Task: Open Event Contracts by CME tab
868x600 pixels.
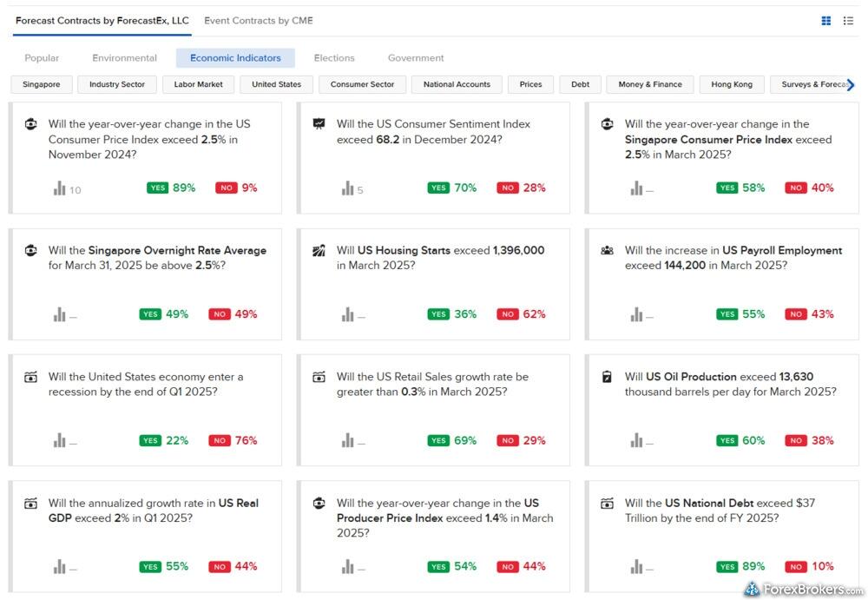Action: 259,20
